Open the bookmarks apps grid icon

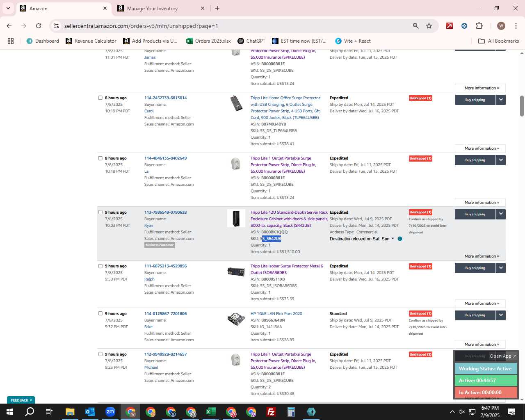pos(11,41)
